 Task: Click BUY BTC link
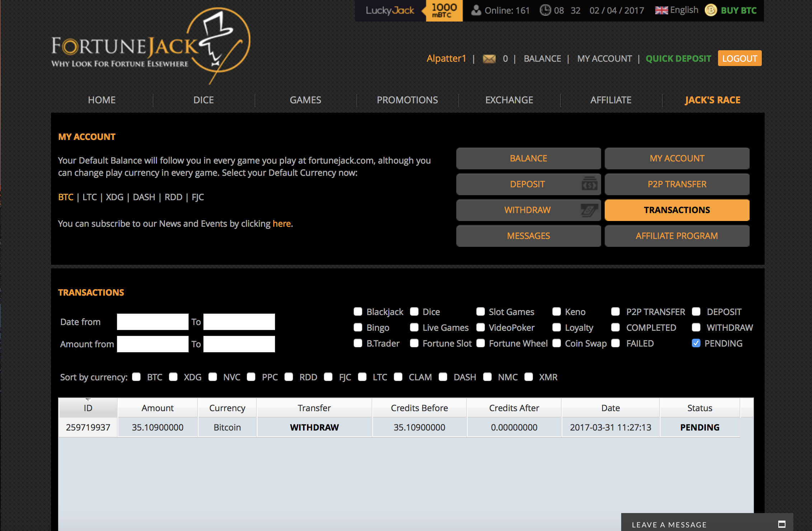click(739, 10)
